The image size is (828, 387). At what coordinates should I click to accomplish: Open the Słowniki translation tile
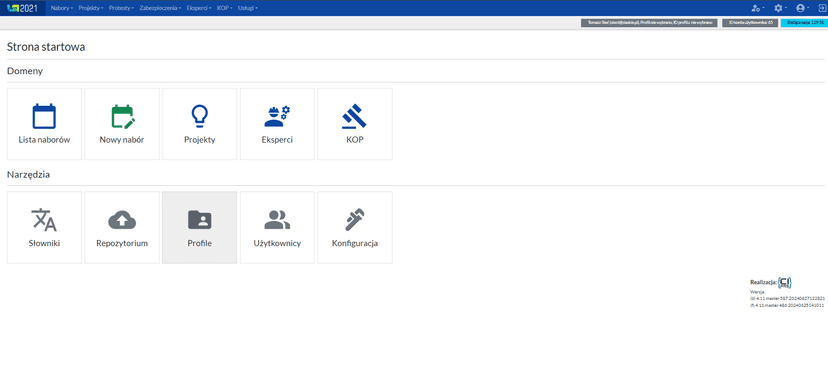click(44, 228)
